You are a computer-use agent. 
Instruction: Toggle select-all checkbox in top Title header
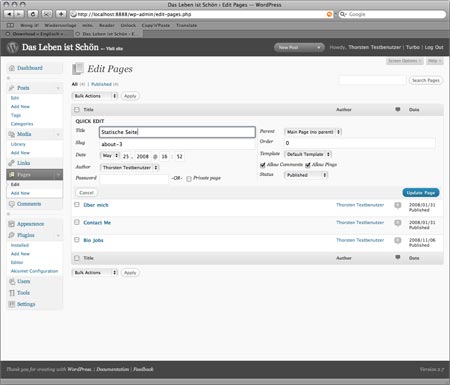tap(77, 110)
